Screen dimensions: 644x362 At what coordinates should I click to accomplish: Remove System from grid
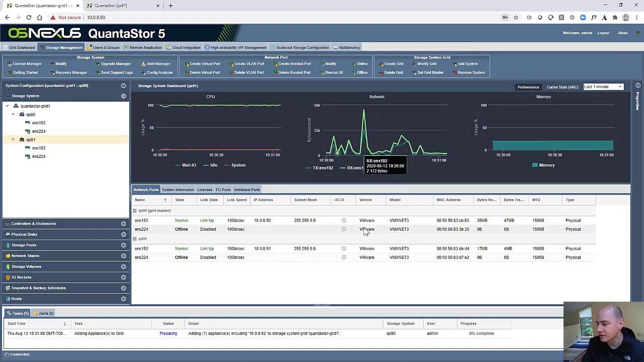(x=468, y=72)
